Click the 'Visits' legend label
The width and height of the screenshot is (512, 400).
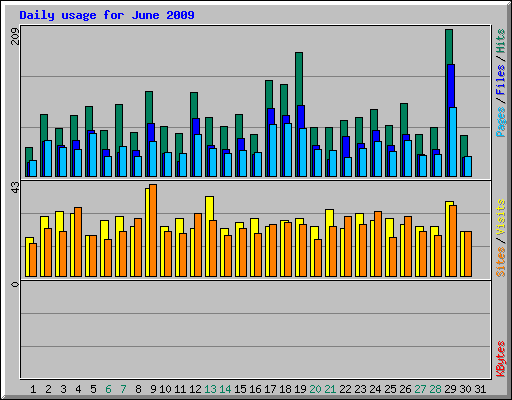tap(500, 217)
